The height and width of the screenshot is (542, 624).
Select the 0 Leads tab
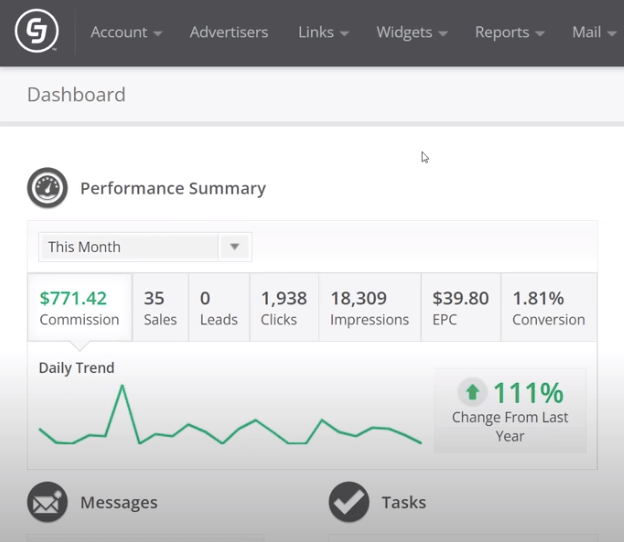[219, 307]
